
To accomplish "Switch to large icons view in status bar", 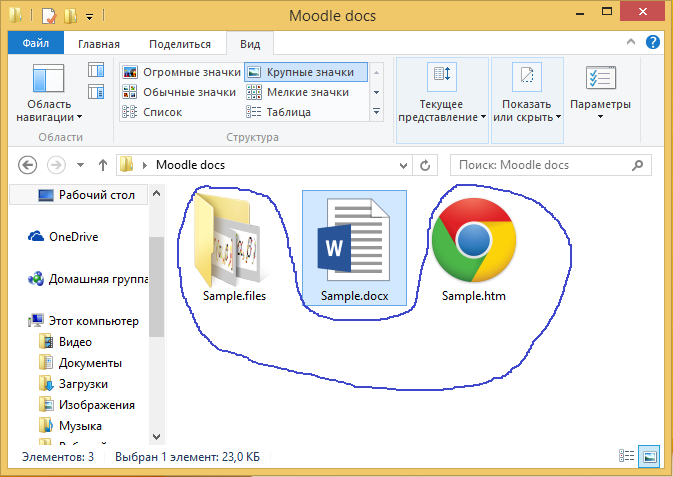I will point(649,456).
